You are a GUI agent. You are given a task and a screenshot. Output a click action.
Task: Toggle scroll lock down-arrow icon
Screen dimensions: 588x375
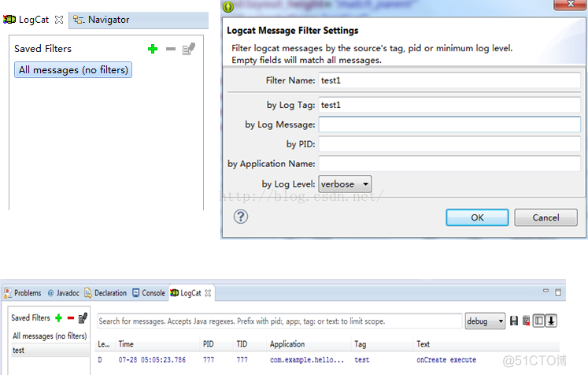click(551, 321)
